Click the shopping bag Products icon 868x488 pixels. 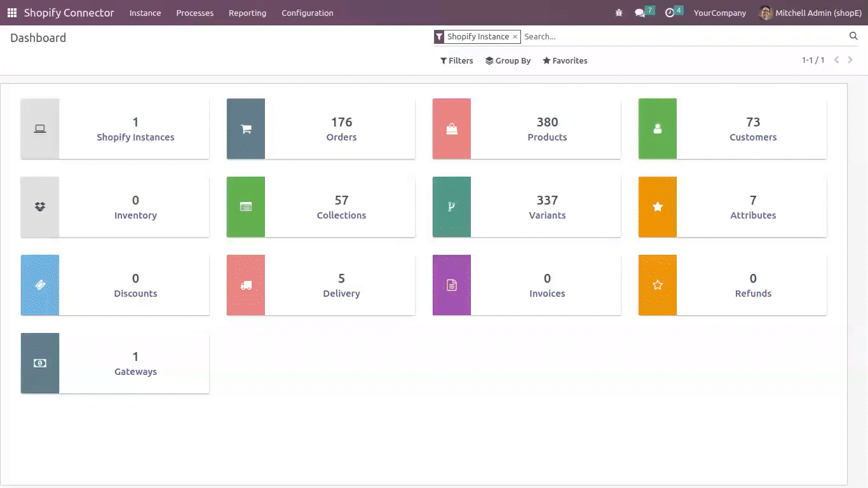[452, 129]
